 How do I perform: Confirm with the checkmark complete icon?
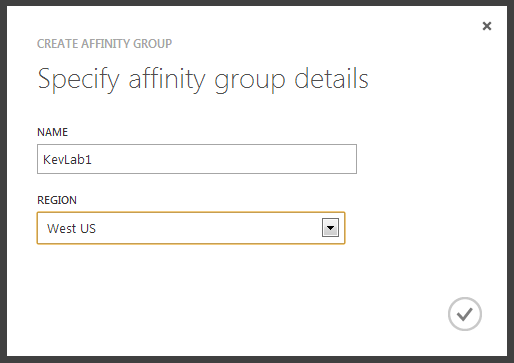point(465,314)
